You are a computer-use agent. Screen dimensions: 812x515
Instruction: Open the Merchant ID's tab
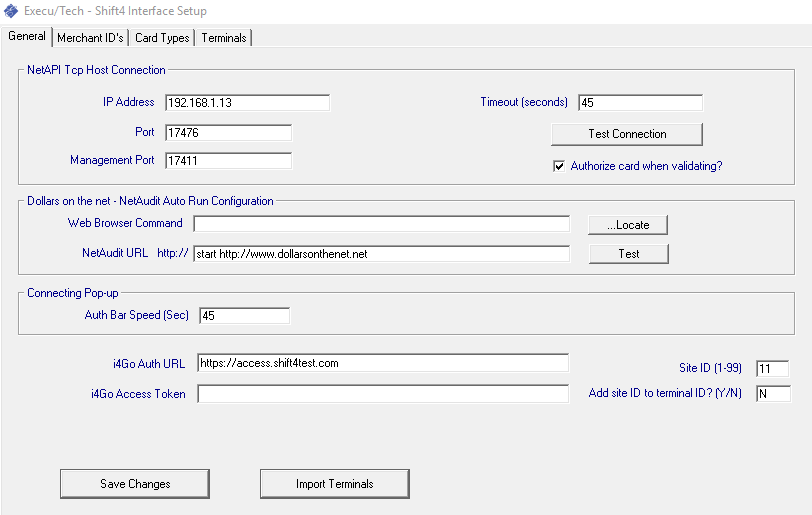coord(90,38)
